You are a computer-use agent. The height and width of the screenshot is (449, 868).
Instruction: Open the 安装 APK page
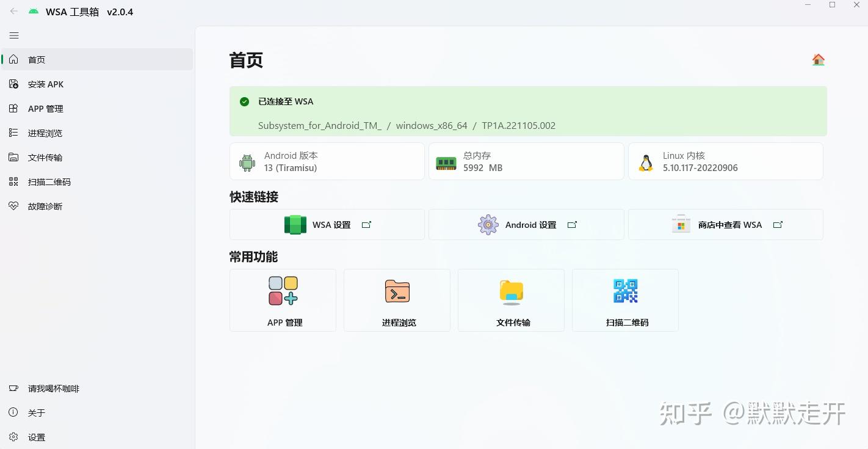click(46, 84)
